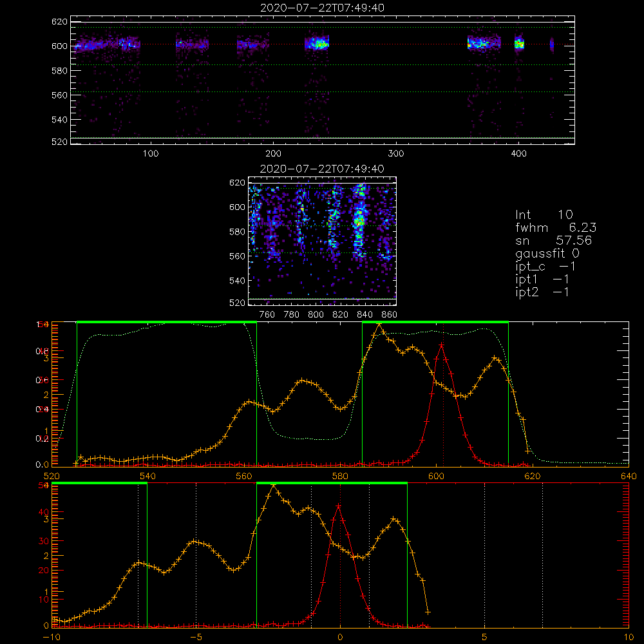Click the thick green bar spanning 525–562 in the profile plot
This screenshot has height=644, width=644.
(x=167, y=322)
